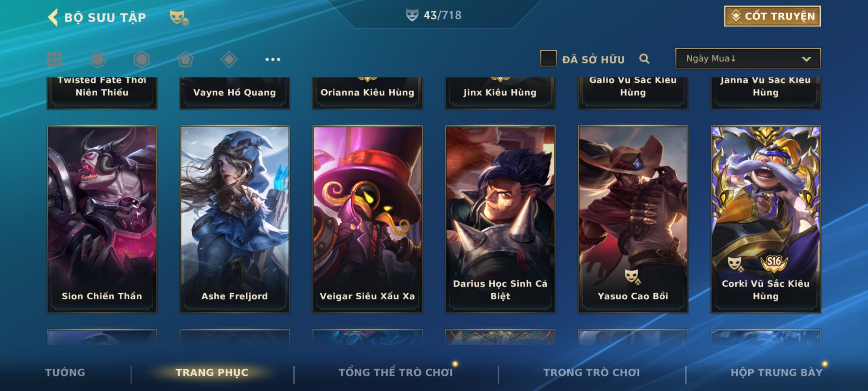Open the Veigar Siêu Xấu Xa skin
868x391 pixels.
367,219
